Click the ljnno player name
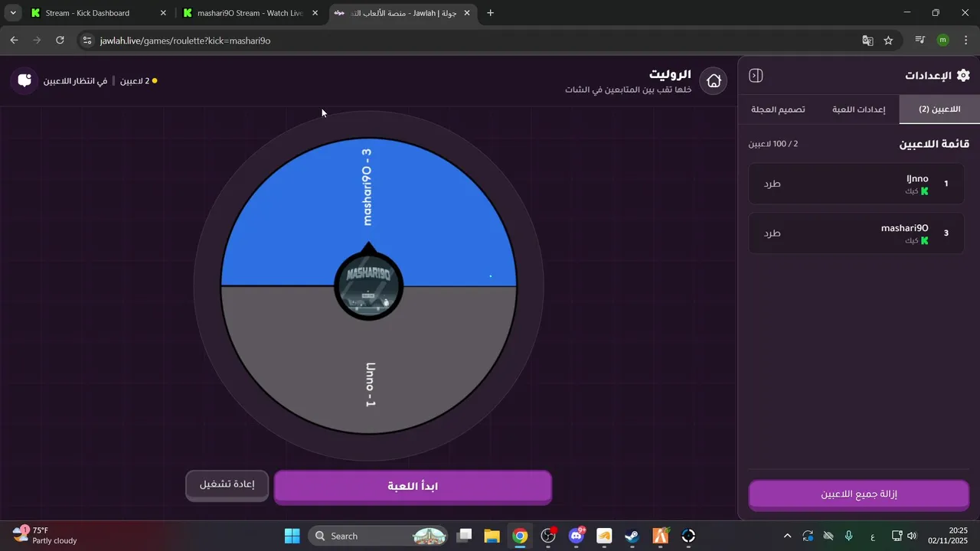This screenshot has width=980, height=551. [x=917, y=179]
